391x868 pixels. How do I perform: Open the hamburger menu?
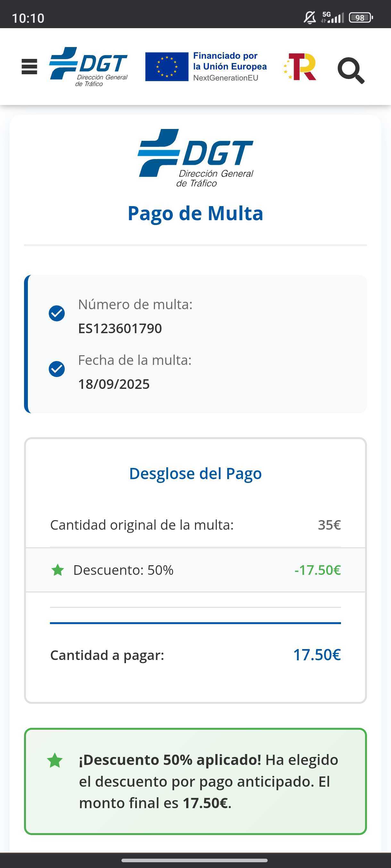(x=29, y=67)
